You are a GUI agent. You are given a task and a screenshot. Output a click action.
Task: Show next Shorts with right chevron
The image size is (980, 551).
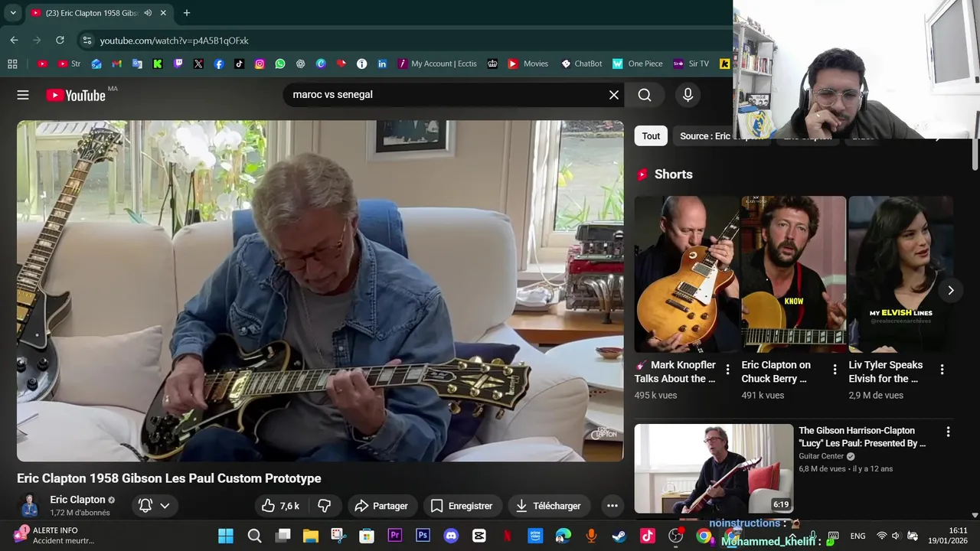point(950,290)
